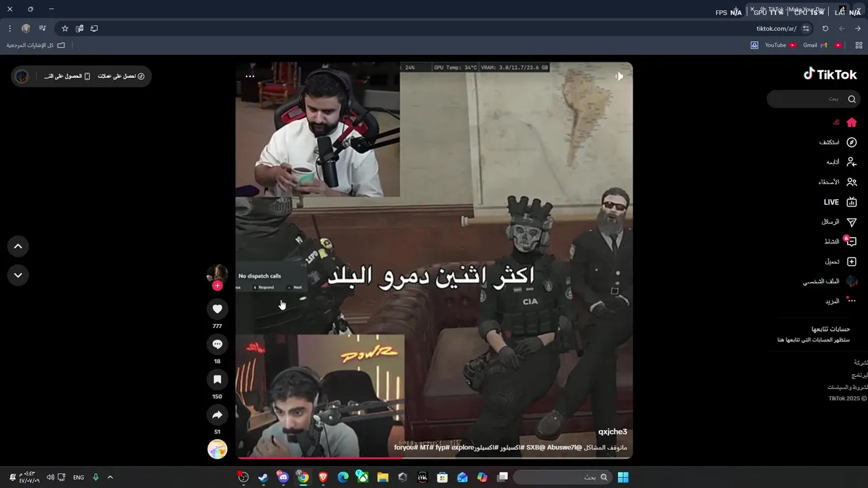Click the @SXB mention in the caption
The image size is (868, 488).
pyautogui.click(x=537, y=447)
